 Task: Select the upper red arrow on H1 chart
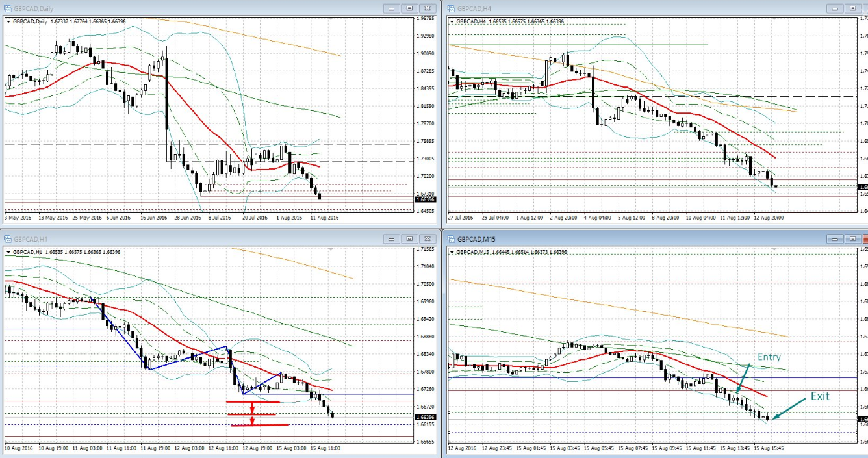(x=252, y=409)
